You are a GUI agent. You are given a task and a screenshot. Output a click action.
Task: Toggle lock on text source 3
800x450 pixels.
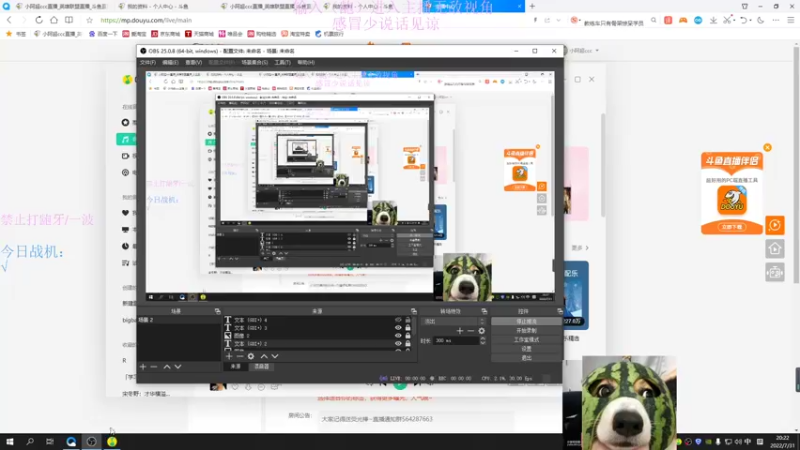click(408, 328)
